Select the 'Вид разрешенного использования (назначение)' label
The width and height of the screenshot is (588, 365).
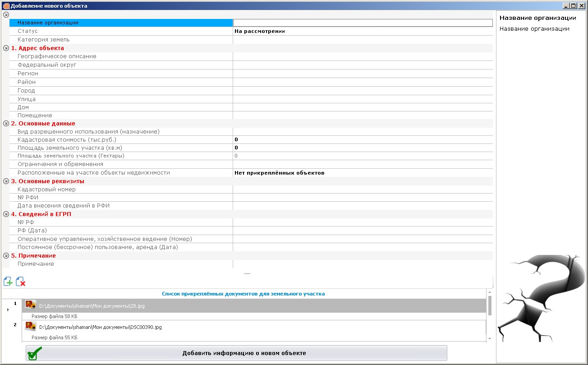tap(88, 132)
